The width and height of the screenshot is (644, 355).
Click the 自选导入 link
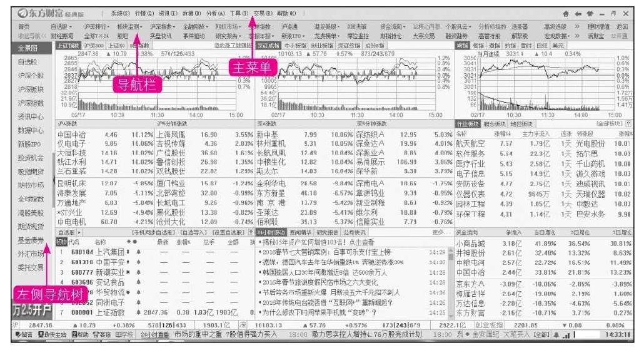[x=193, y=232]
